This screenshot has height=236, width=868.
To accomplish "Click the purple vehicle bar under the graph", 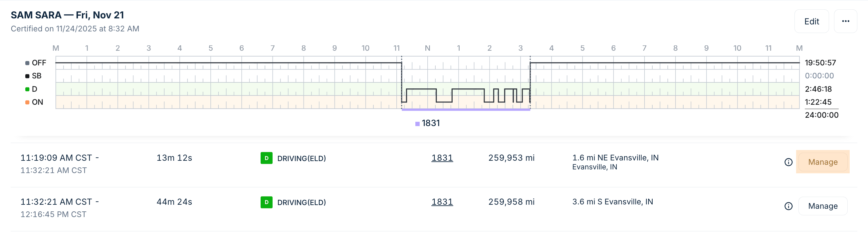I will pyautogui.click(x=466, y=110).
